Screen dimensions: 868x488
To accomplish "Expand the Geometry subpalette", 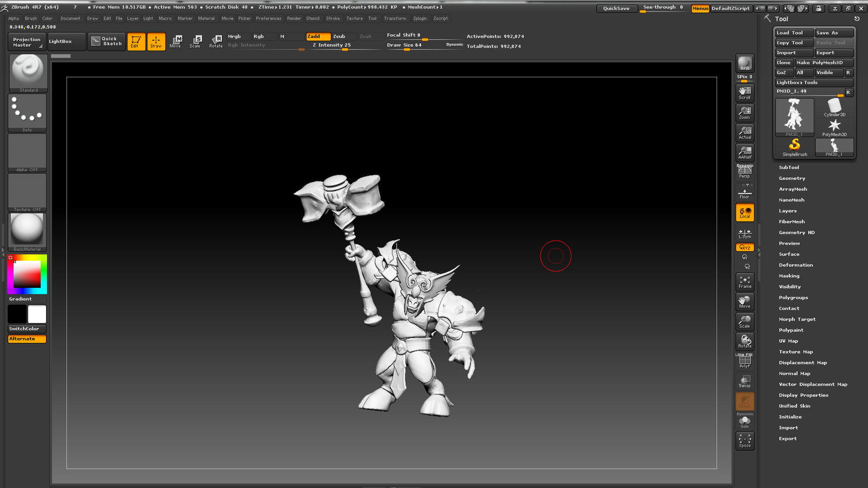I will point(792,178).
